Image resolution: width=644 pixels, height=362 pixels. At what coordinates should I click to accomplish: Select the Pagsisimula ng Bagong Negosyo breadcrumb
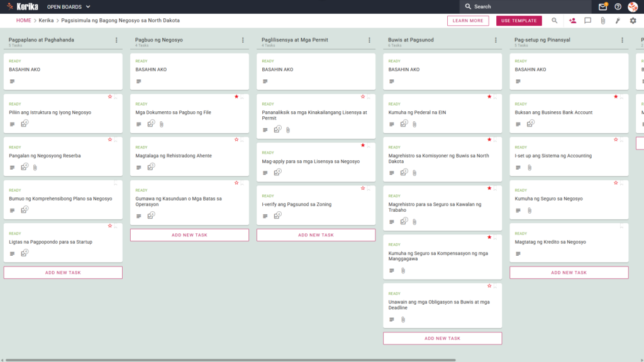120,21
